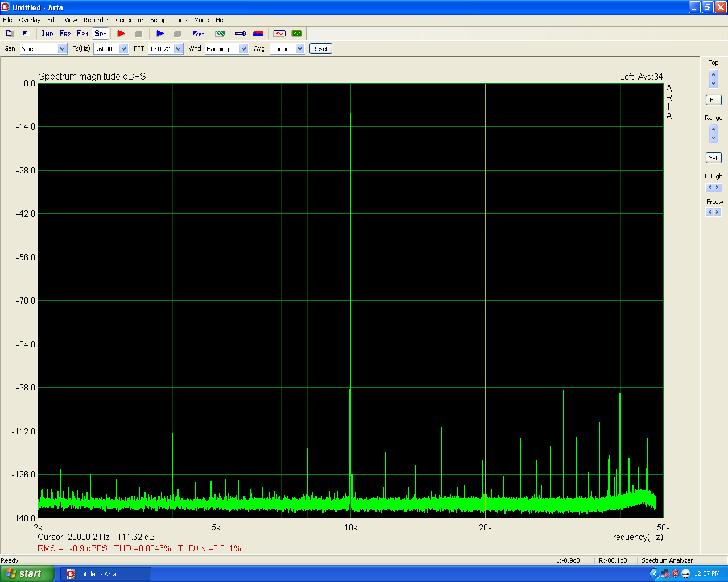The height and width of the screenshot is (582, 728).
Task: Open the Tools menu
Action: [x=180, y=20]
